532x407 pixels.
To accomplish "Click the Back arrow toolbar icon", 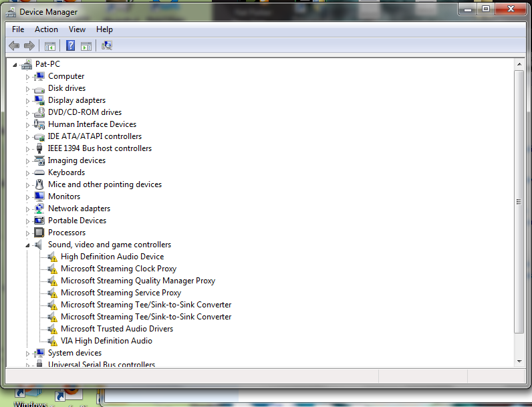I will pos(14,45).
